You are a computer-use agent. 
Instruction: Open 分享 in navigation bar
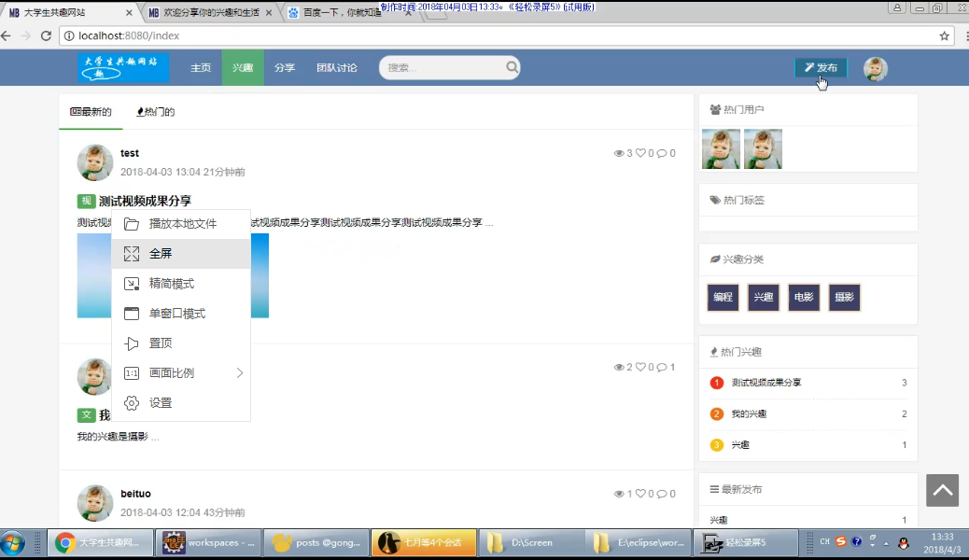tap(285, 67)
